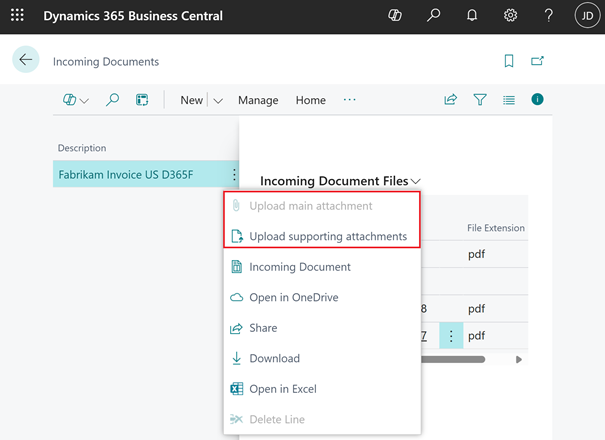Open the notifications bell
The image size is (605, 440).
(x=472, y=15)
